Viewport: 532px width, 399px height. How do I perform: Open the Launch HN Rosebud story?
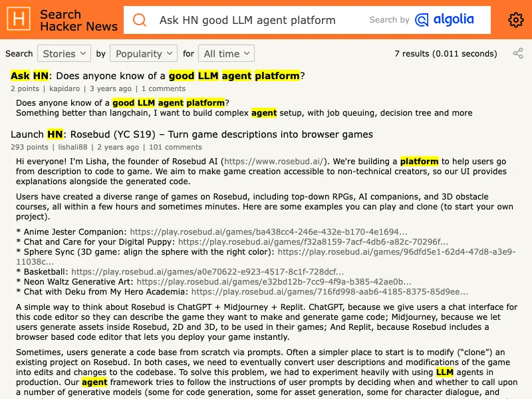(x=192, y=134)
